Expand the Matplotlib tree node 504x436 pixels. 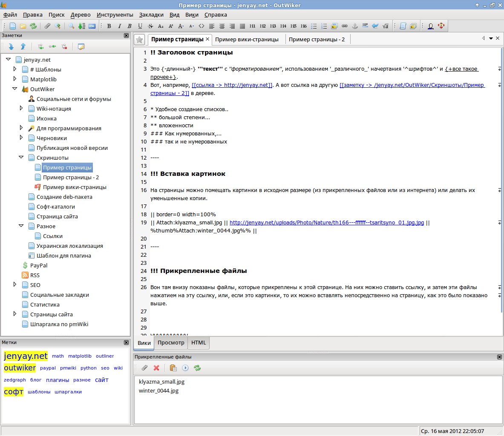(15, 79)
